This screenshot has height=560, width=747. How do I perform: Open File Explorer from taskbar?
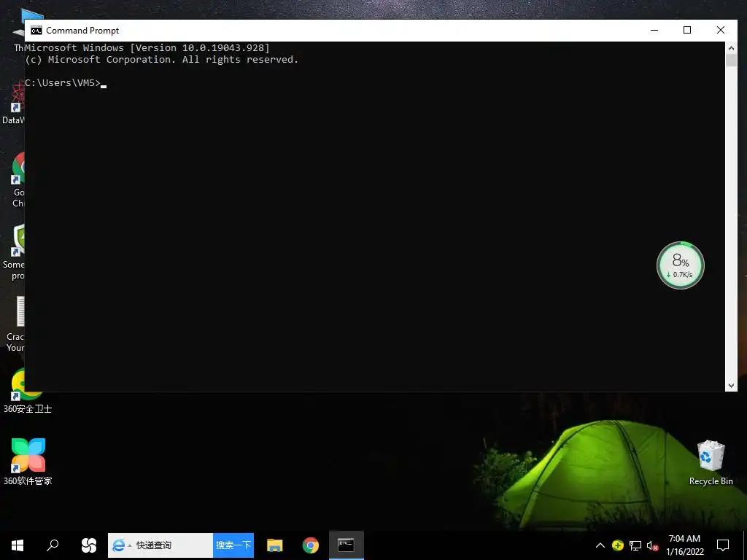(x=275, y=545)
